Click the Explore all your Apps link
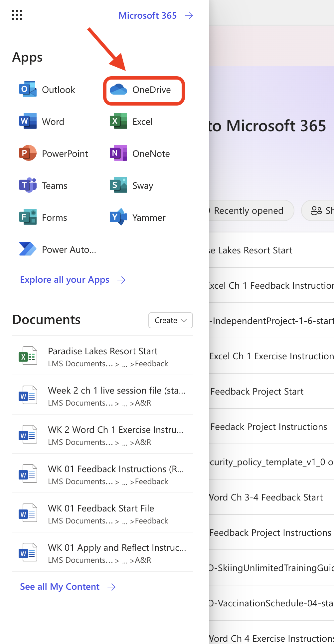The height and width of the screenshot is (644, 334). point(73,280)
